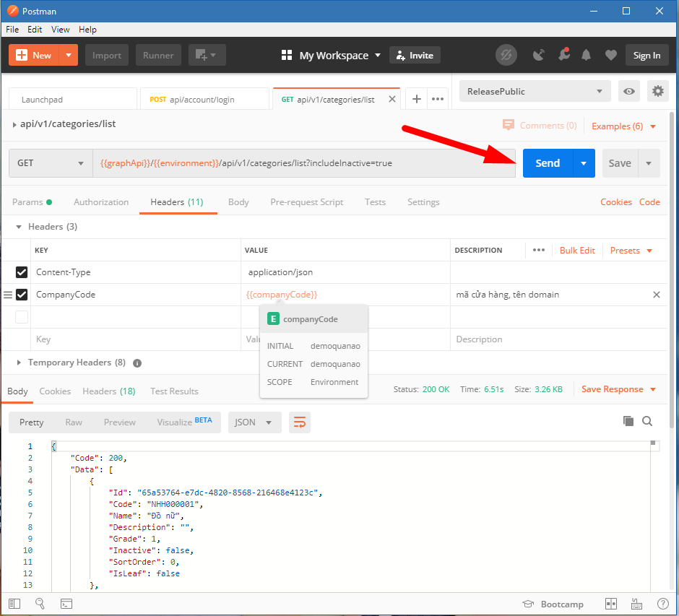Uncheck the Content-Type header checkbox
Screen dimensions: 679x616
click(22, 272)
